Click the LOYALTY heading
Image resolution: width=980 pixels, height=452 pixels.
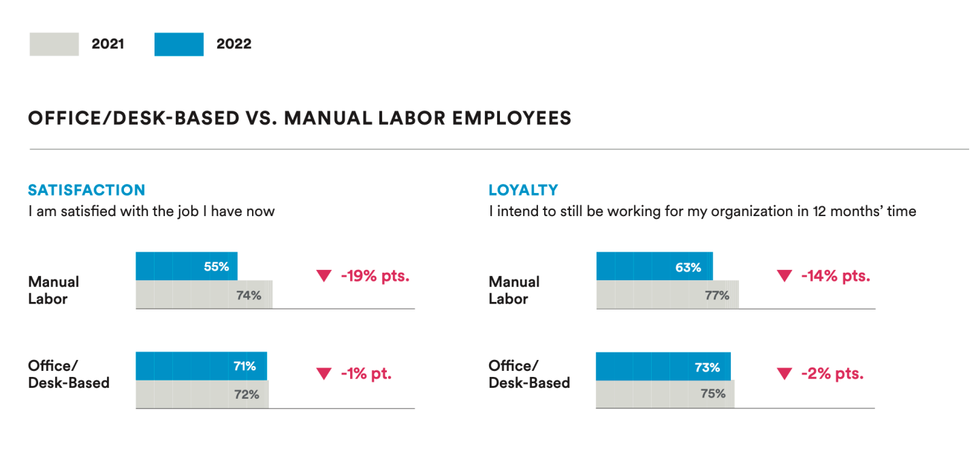pyautogui.click(x=523, y=190)
